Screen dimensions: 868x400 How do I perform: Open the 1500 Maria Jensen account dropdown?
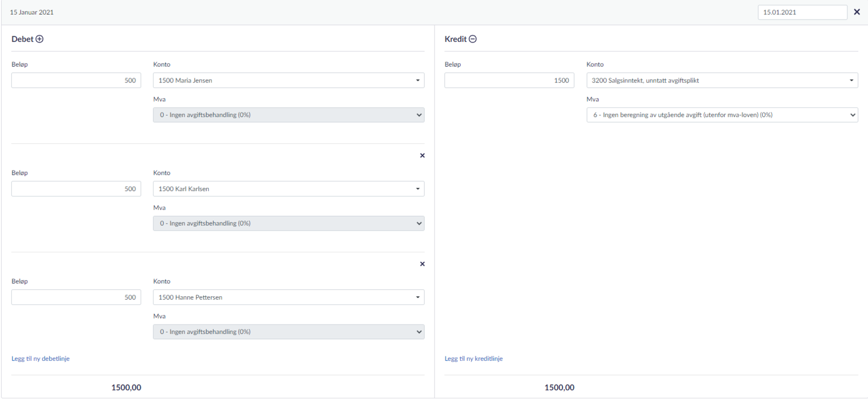288,80
